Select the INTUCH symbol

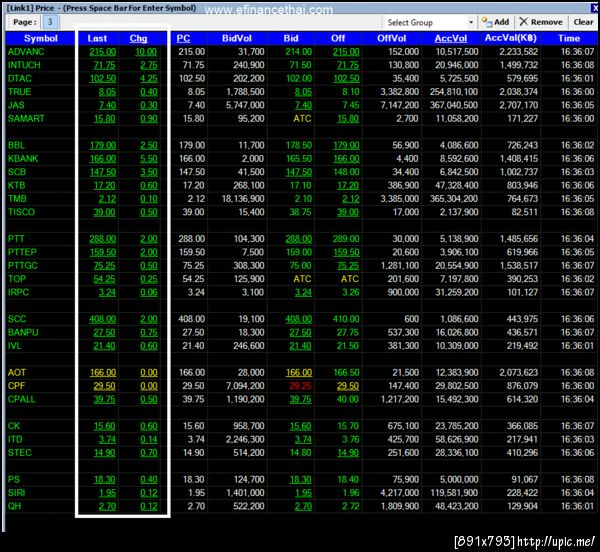click(x=24, y=65)
